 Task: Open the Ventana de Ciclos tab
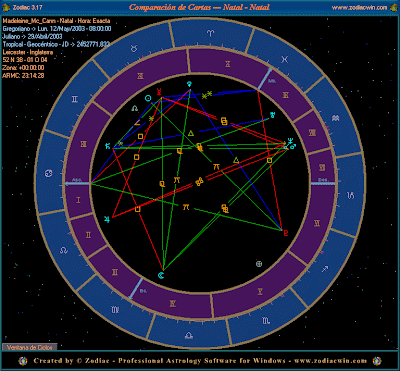click(29, 347)
